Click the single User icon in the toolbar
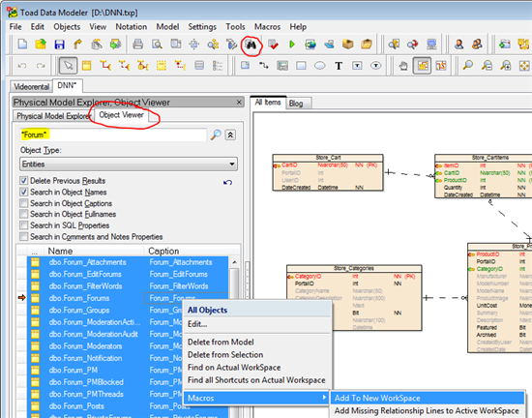Screen dimensions: 532x418 tap(459, 45)
